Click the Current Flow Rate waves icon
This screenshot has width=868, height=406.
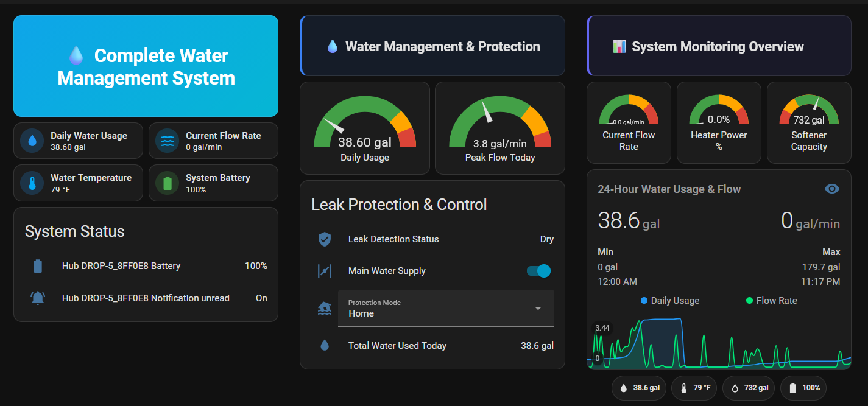(x=168, y=141)
